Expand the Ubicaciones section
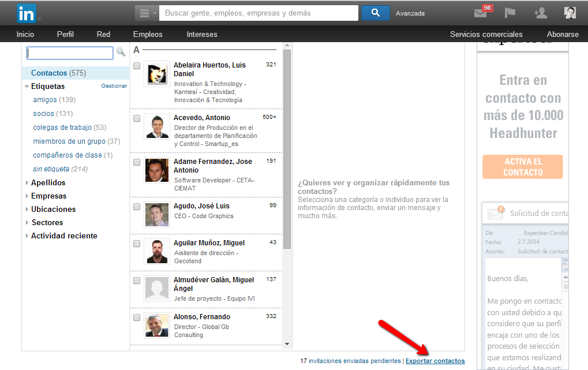The height and width of the screenshot is (370, 588). point(27,210)
